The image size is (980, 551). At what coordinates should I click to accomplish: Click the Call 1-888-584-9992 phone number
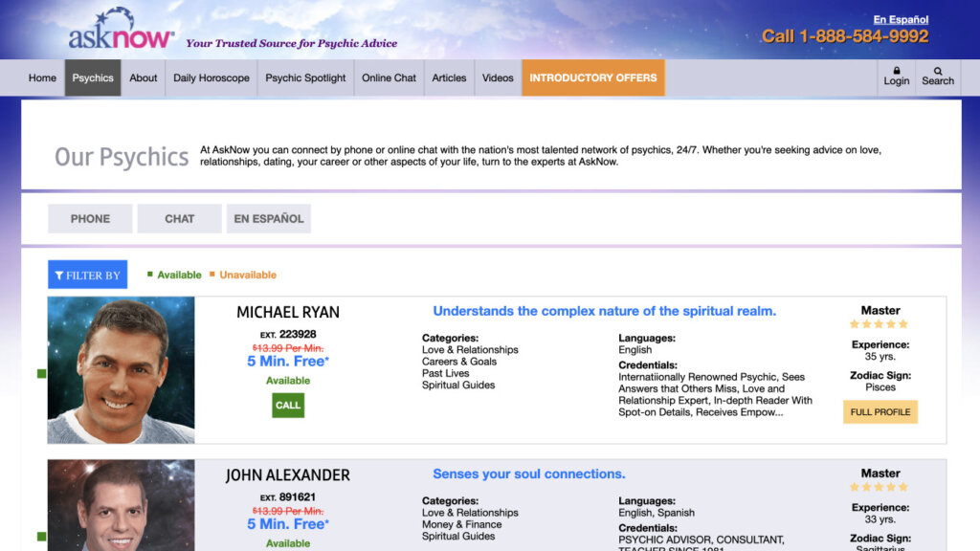point(845,36)
